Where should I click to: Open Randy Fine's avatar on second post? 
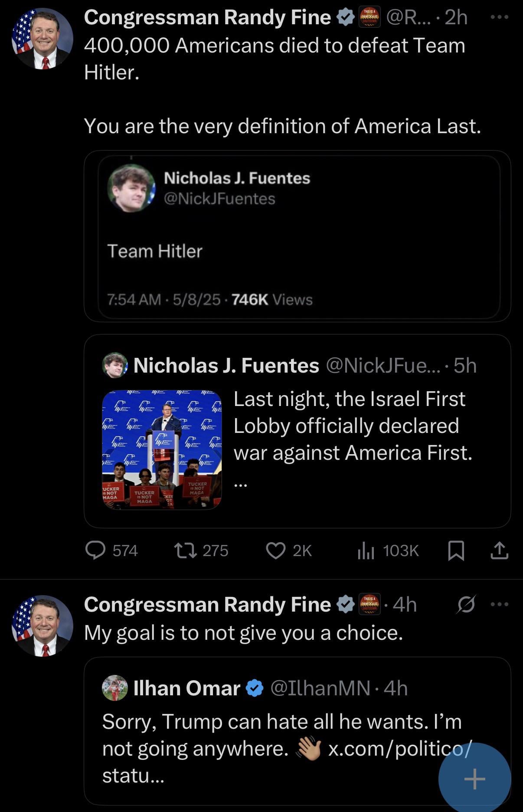[x=42, y=626]
